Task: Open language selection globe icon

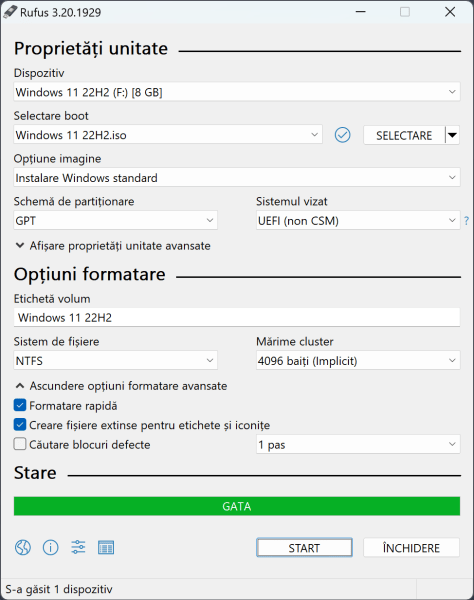Action: click(23, 548)
